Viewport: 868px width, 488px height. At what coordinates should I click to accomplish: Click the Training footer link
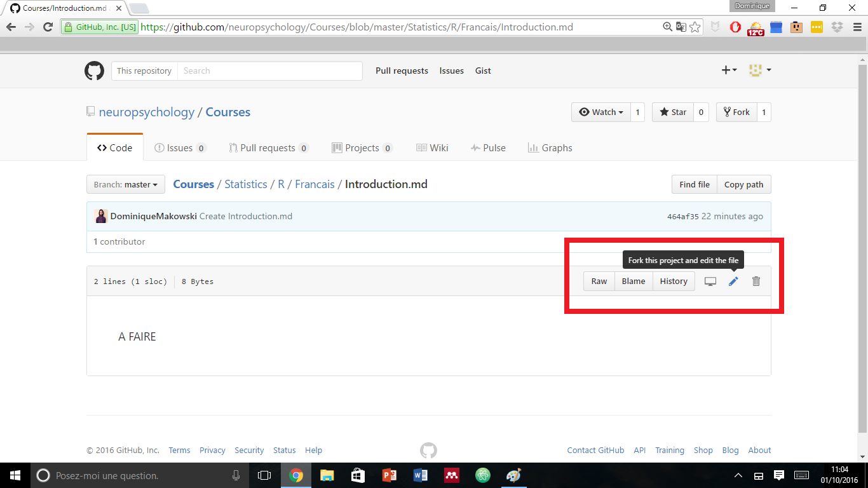tap(670, 450)
